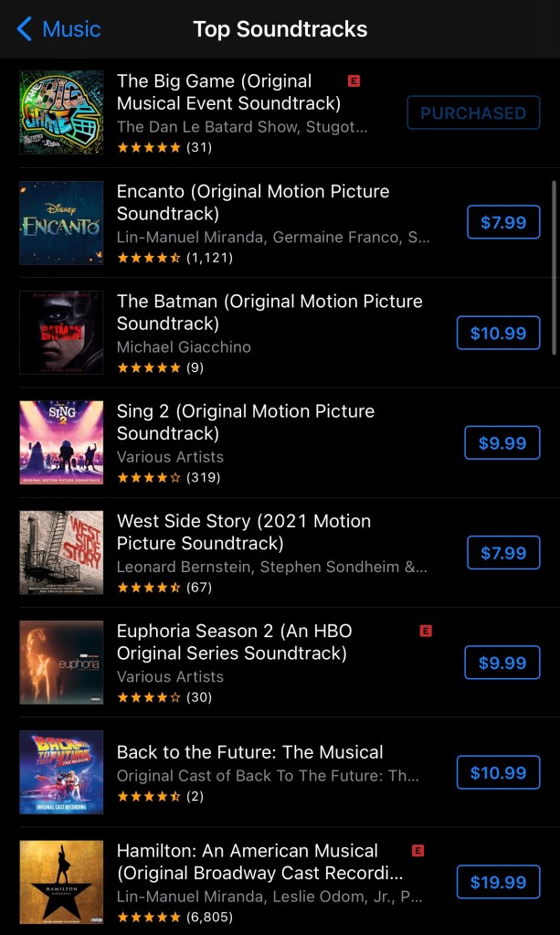Open The Big Game album artwork

coord(61,112)
